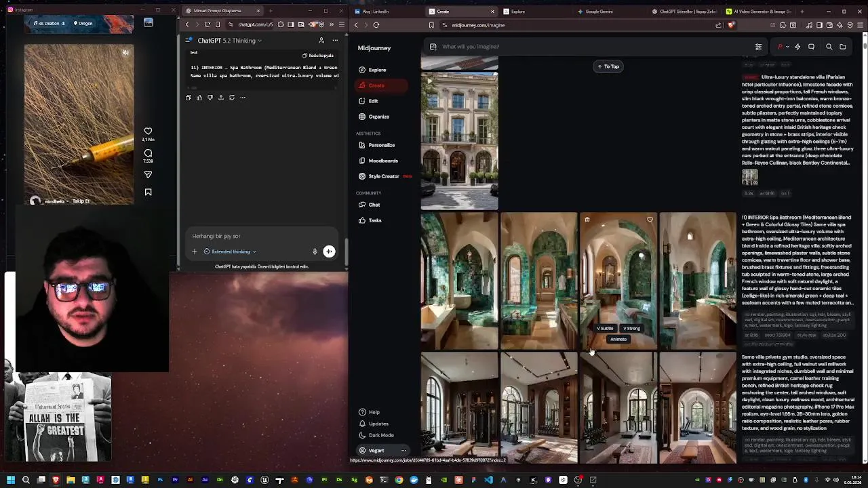Open the folder icon in Midjourney toolbar
868x488 pixels.
click(x=843, y=47)
